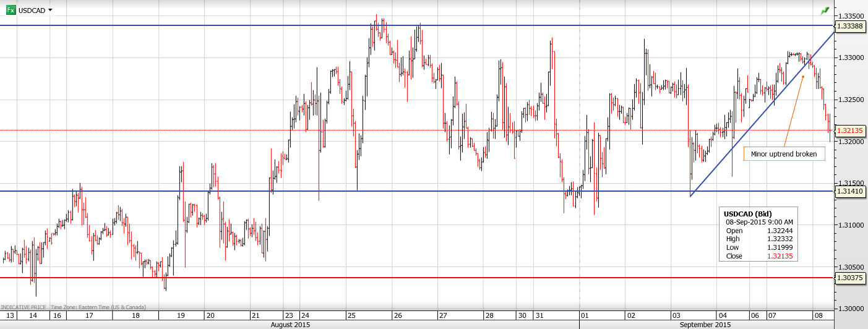Click the INDICATIVE PRICE label
The width and height of the screenshot is (868, 329).
pyautogui.click(x=24, y=307)
